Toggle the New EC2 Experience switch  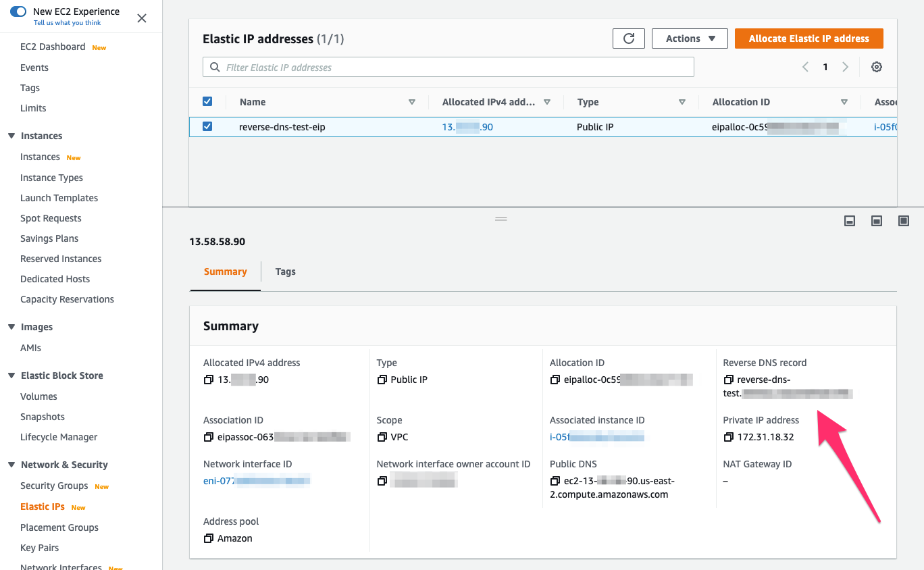[x=18, y=11]
